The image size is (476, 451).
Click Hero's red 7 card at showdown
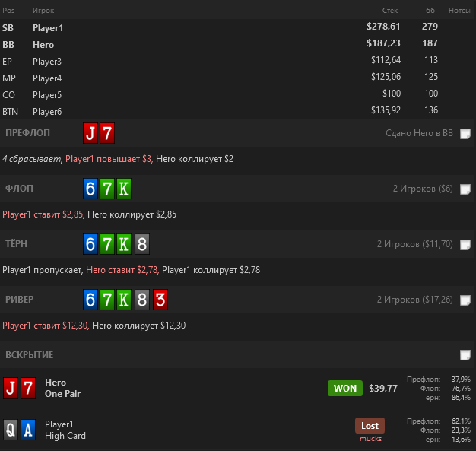(x=28, y=388)
